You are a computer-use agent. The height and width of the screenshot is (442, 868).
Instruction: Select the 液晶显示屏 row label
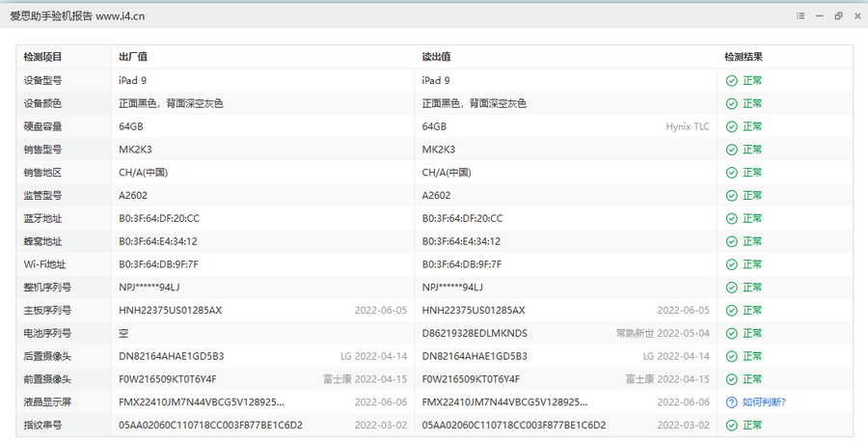47,402
